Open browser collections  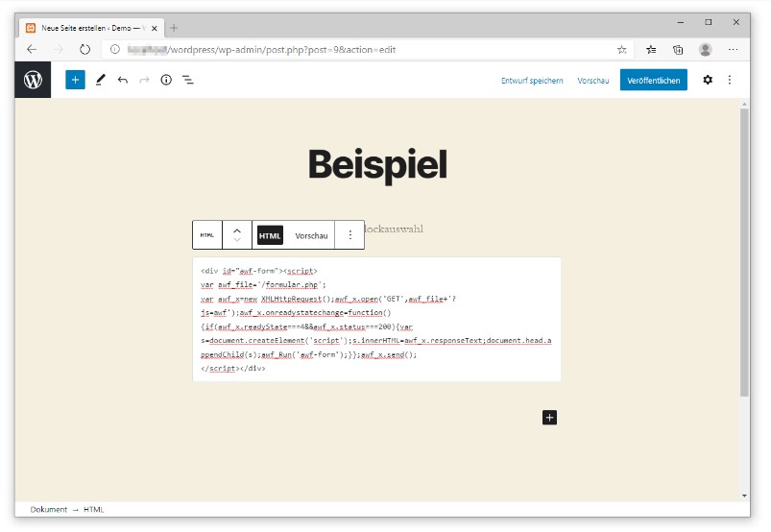click(x=678, y=49)
